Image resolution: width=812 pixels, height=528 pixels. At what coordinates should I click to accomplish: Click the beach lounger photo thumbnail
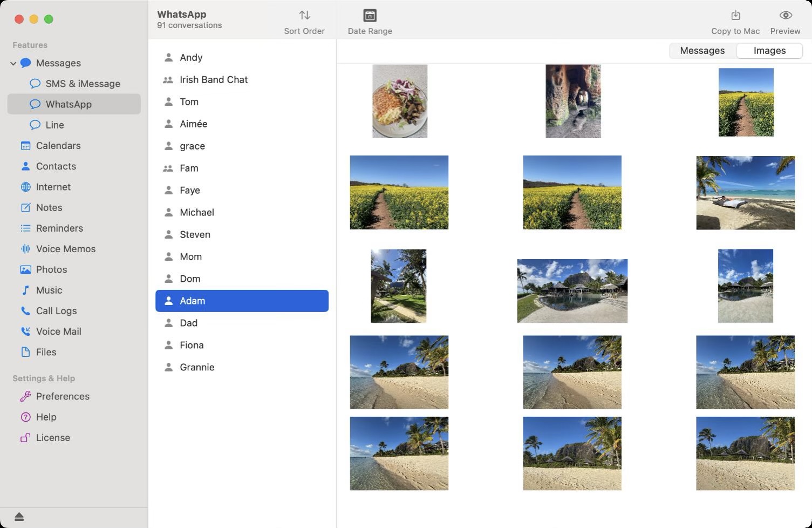pos(745,193)
